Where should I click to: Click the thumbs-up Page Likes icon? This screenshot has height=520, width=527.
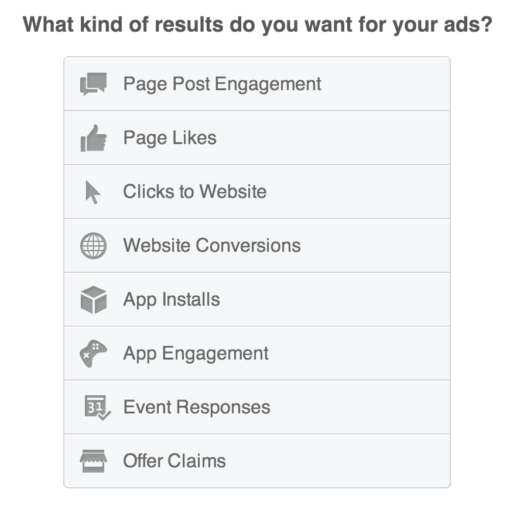(93, 138)
